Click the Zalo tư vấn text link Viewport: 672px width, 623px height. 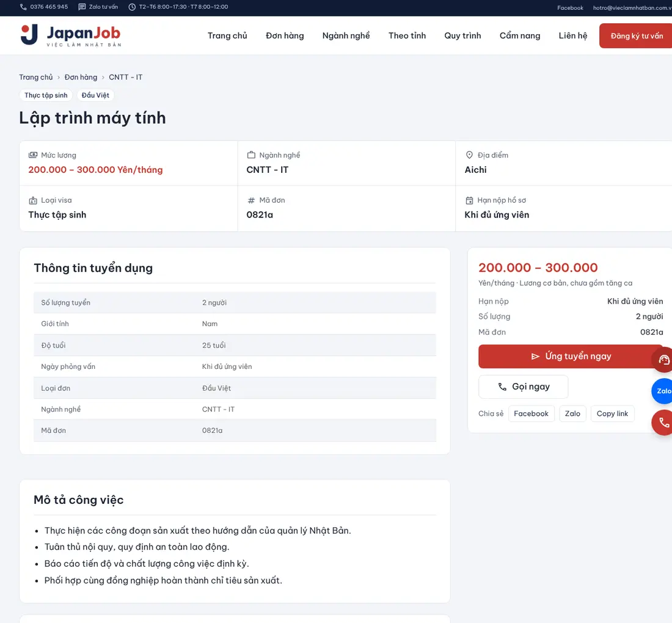pyautogui.click(x=103, y=7)
